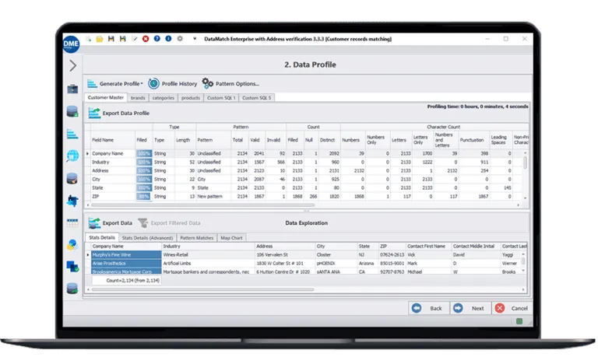Click the save-as disk icon
Viewport: 598px width, 364px height.
tap(123, 39)
